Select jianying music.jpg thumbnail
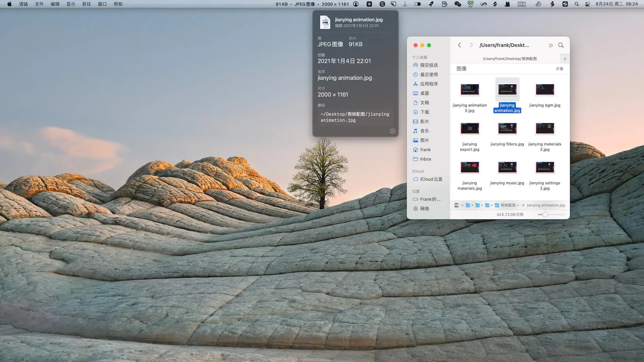Viewport: 644px width, 362px height. [507, 167]
